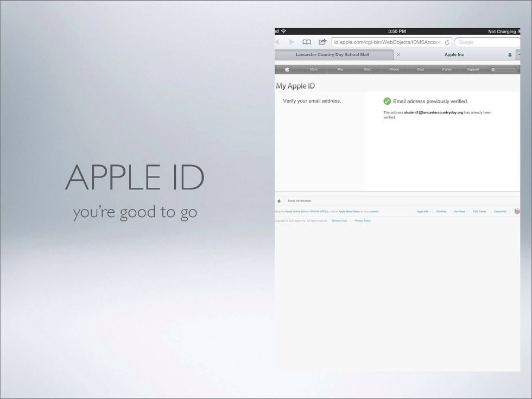Click the APPLE ID slide title
This screenshot has height=399, width=532.
coord(135,177)
